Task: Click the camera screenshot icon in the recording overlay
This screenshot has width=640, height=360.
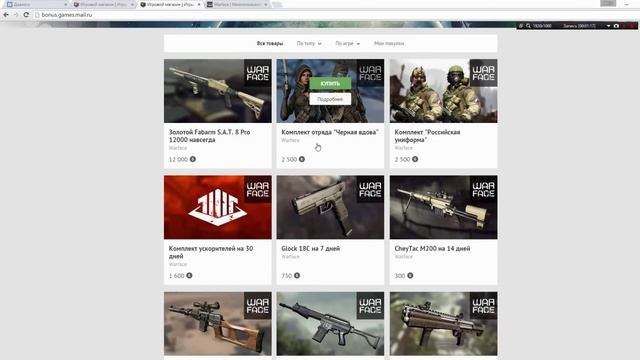Action: 616,26
